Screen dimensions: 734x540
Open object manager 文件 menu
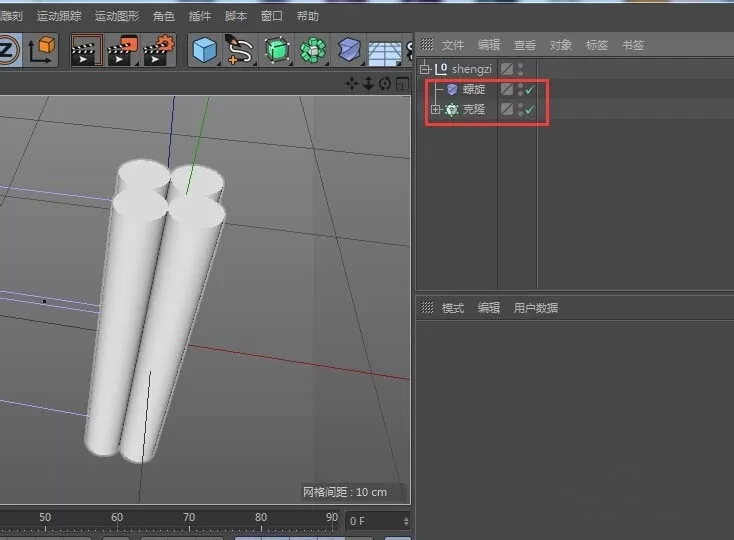(x=453, y=45)
